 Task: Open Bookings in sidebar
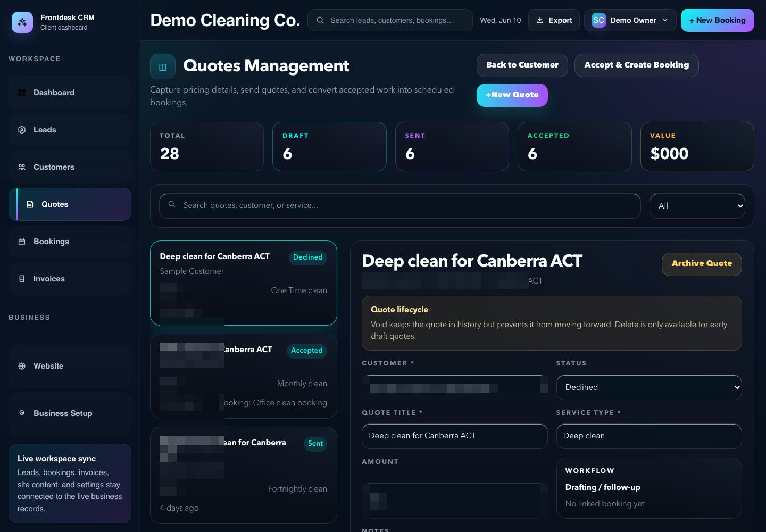[x=70, y=242]
